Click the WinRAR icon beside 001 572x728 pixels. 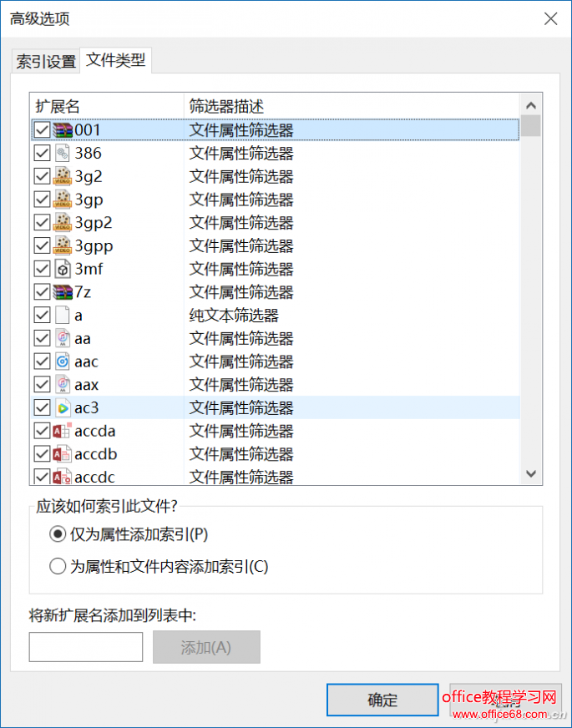63,130
